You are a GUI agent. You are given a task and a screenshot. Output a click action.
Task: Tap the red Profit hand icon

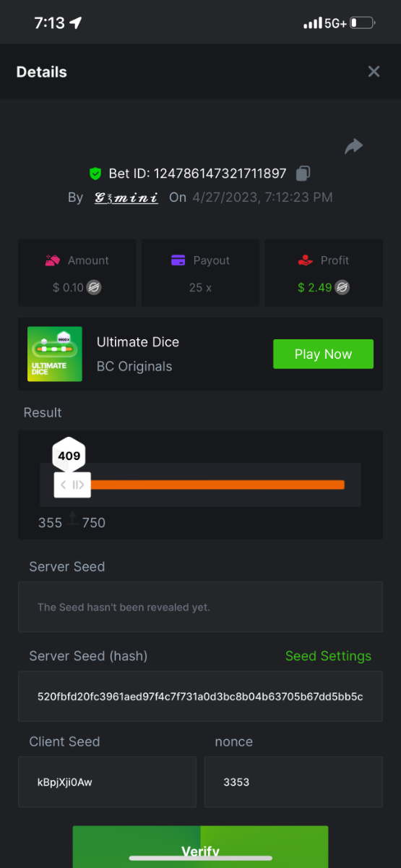point(305,260)
